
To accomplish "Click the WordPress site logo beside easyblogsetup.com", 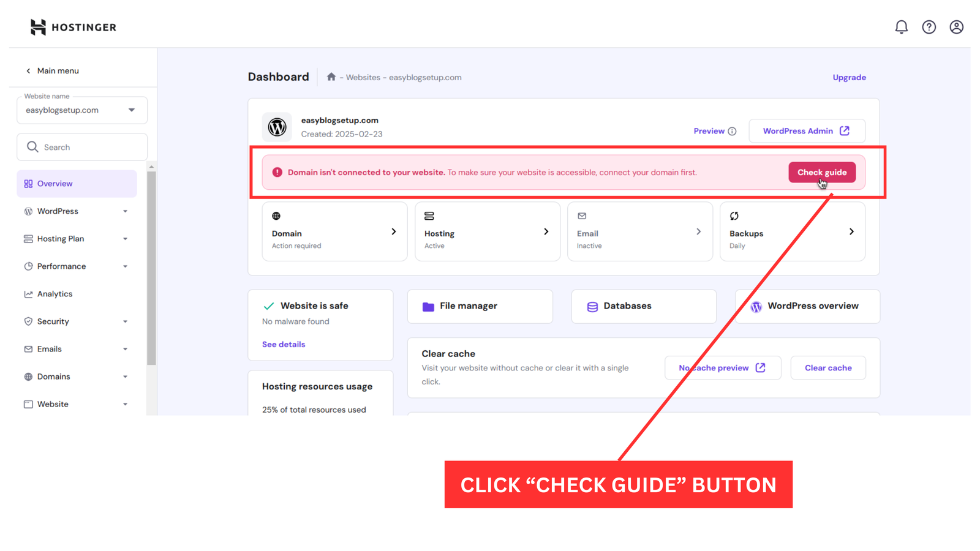I will point(277,127).
